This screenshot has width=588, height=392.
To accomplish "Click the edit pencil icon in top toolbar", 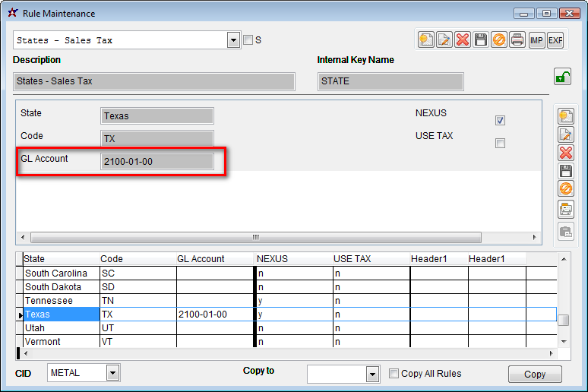I will click(x=444, y=40).
